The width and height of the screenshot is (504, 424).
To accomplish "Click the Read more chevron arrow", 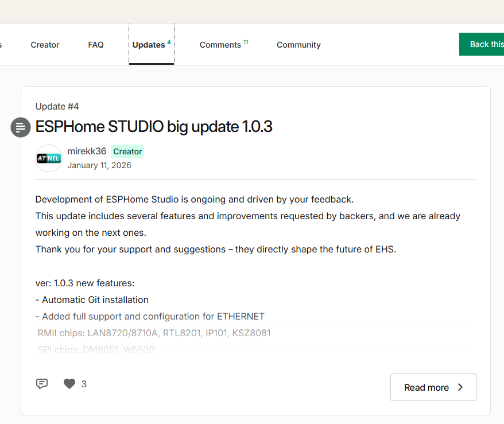I will (x=460, y=387).
